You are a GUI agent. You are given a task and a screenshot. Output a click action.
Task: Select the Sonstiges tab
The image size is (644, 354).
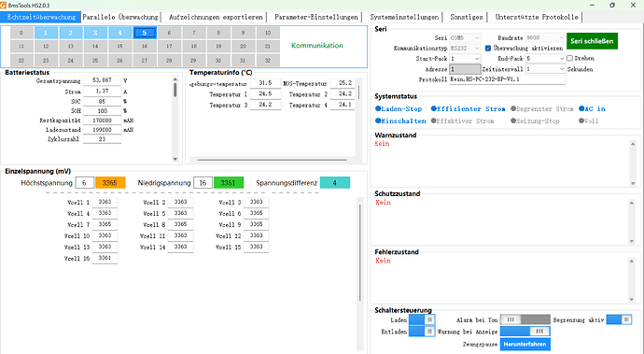coord(466,17)
